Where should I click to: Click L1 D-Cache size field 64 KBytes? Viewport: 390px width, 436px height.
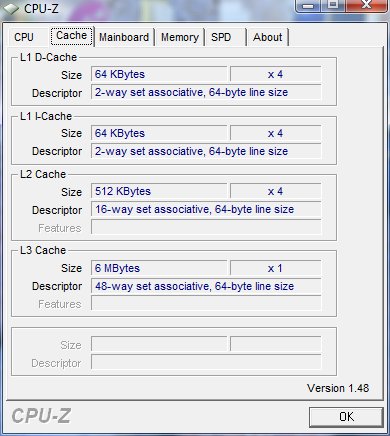point(159,74)
